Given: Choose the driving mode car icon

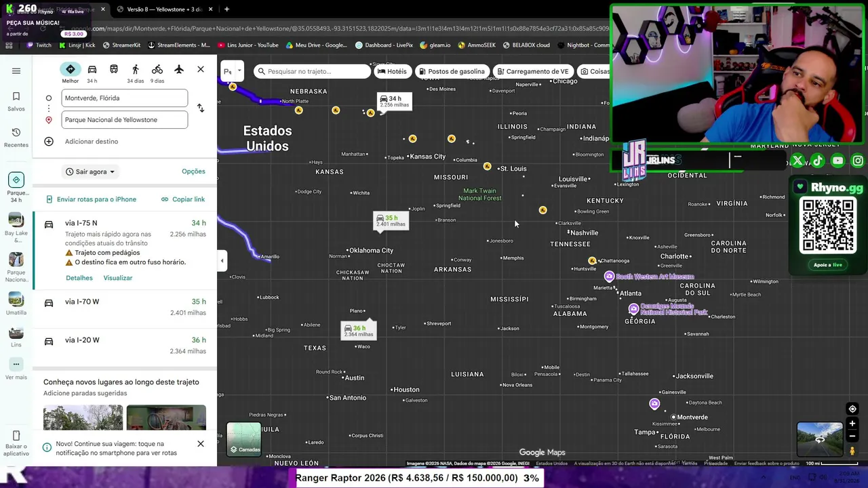Looking at the screenshot, I should point(92,73).
